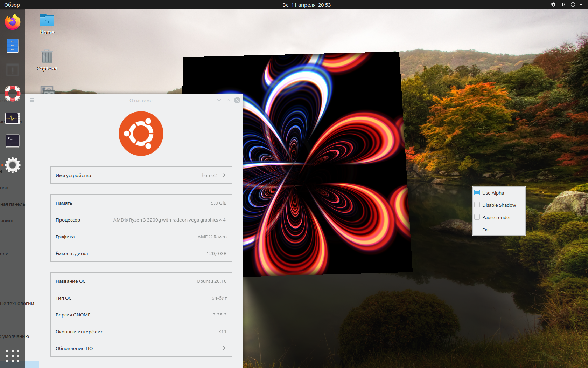Viewport: 588px width, 368px height.
Task: Open the Home desktop folder
Action: (47, 25)
